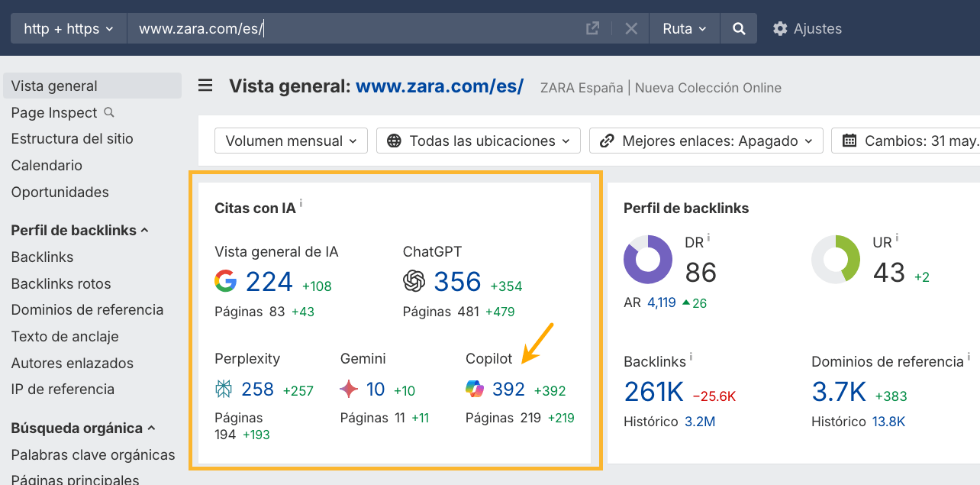Click Páginas 219 under Copilot
The height and width of the screenshot is (485, 980).
(x=503, y=418)
